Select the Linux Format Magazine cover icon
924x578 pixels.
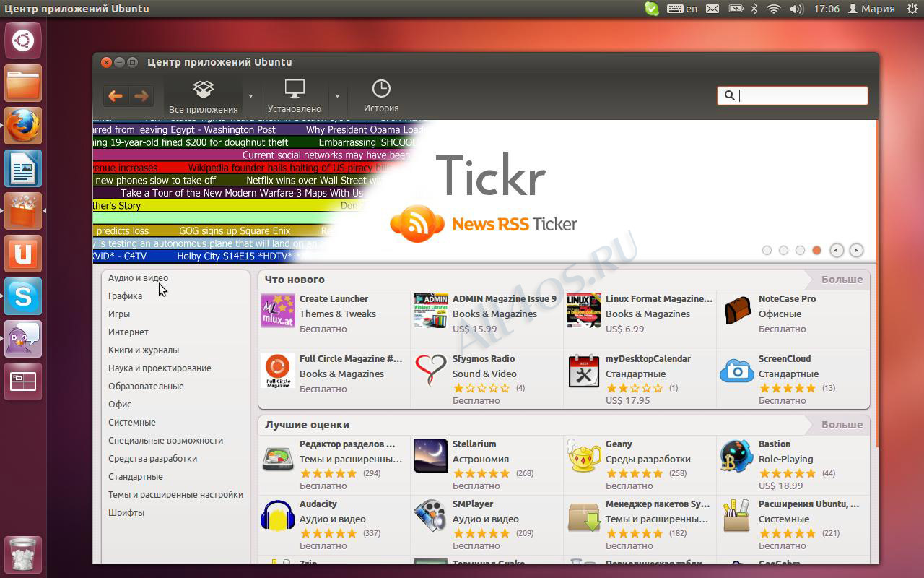click(x=584, y=311)
